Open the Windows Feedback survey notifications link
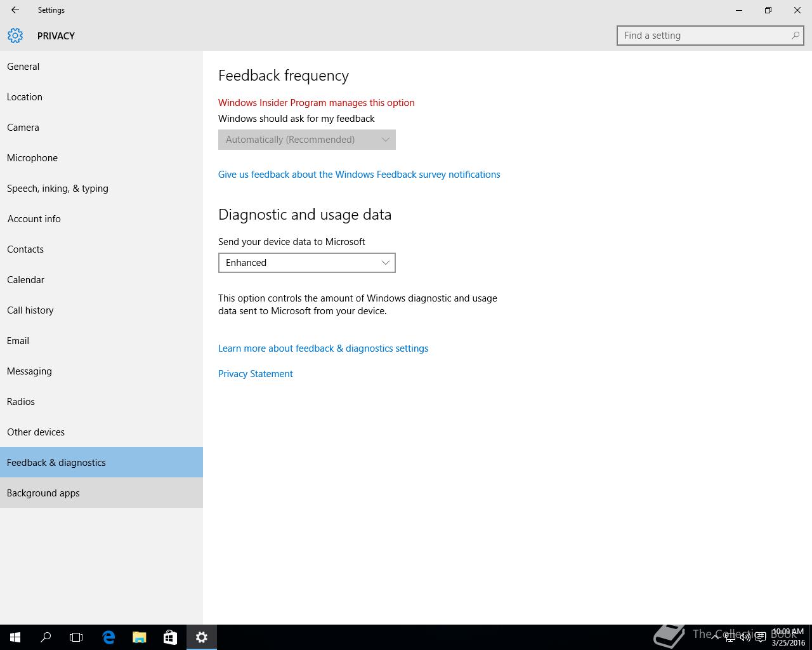 [359, 175]
